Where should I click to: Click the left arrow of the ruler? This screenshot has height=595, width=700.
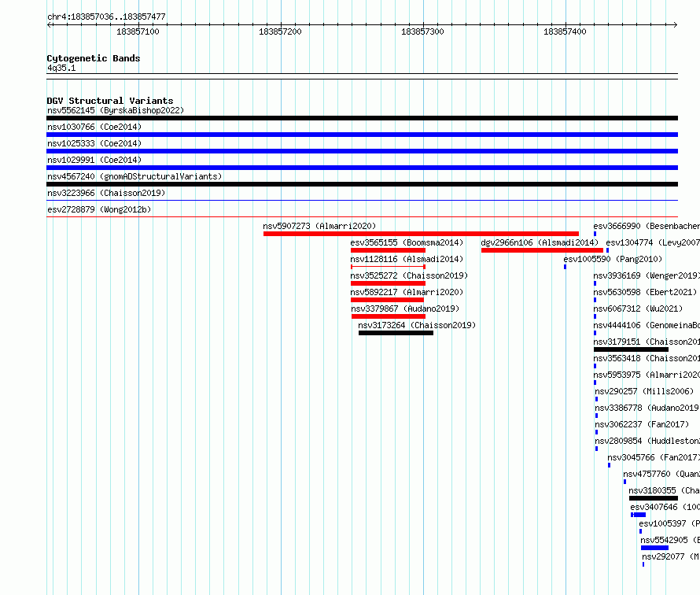pyautogui.click(x=50, y=24)
